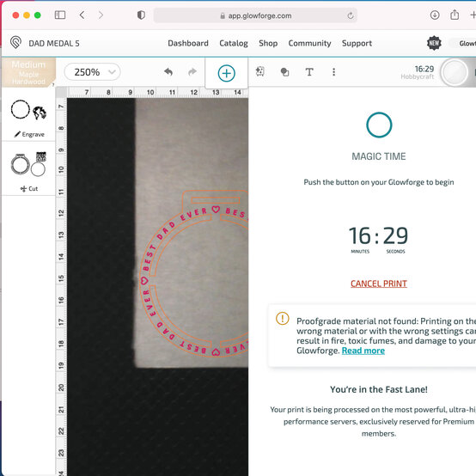Go back with the browser back arrow
The image size is (476, 476).
(x=82, y=15)
